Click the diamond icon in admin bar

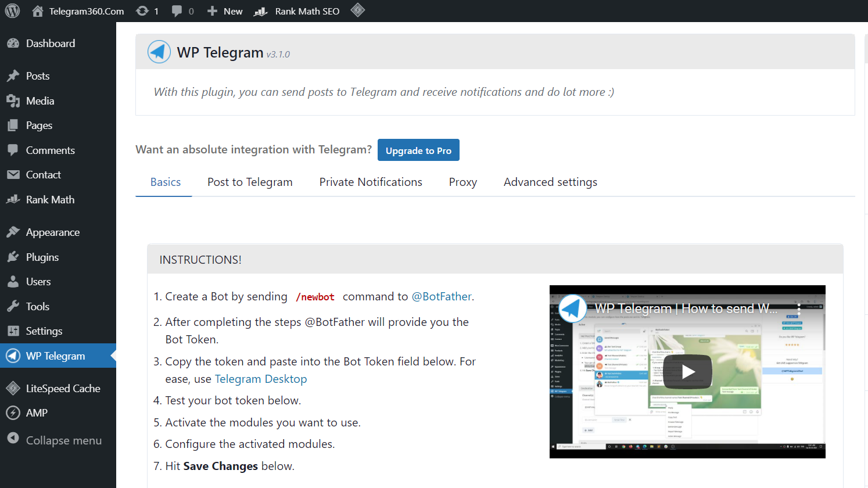tap(358, 10)
